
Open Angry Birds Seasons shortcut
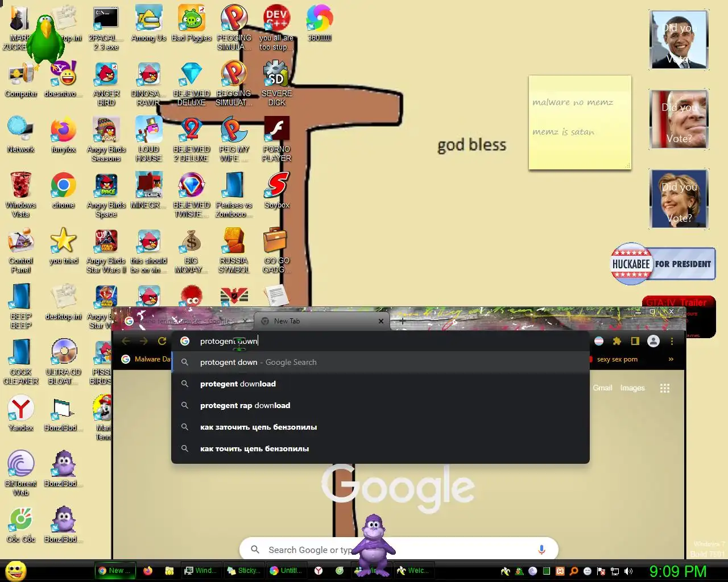coord(106,140)
